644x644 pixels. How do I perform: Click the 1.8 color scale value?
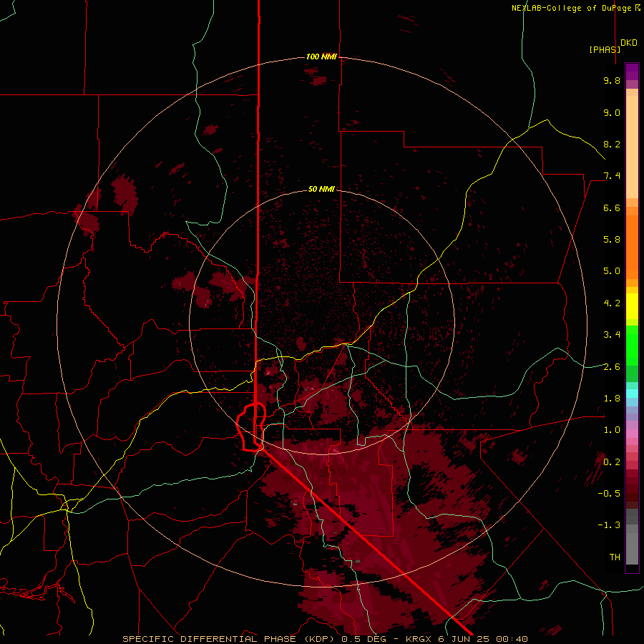(612, 399)
